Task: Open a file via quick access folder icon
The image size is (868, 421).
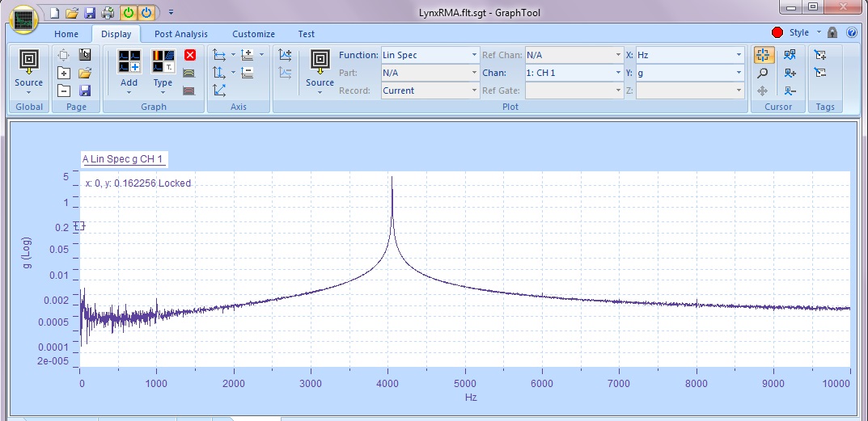Action: (71, 12)
